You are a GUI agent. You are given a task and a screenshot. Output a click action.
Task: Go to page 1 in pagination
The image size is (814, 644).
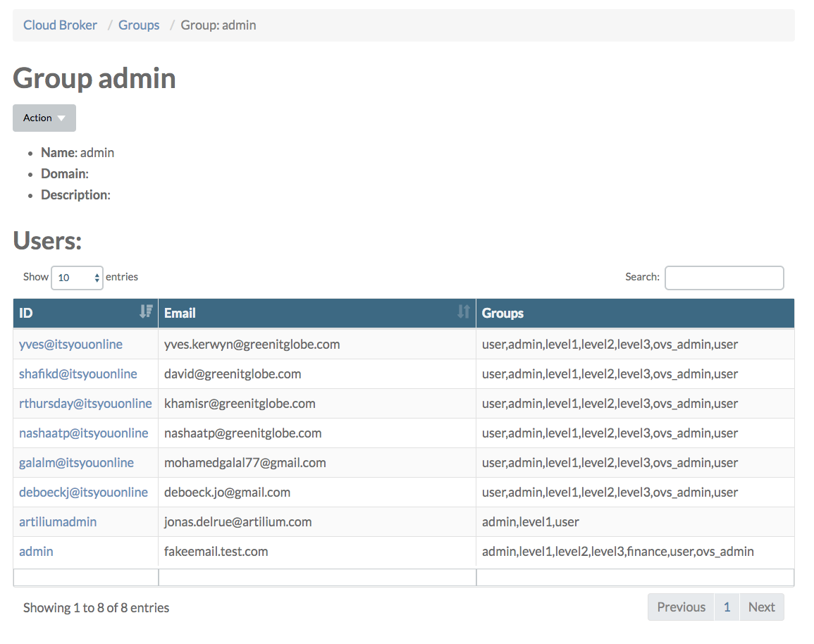coord(727,607)
